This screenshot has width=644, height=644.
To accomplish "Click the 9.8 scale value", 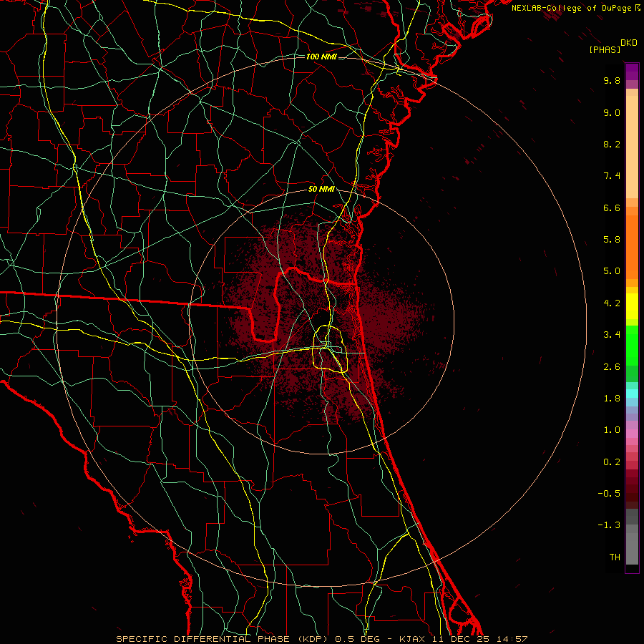I will click(612, 80).
